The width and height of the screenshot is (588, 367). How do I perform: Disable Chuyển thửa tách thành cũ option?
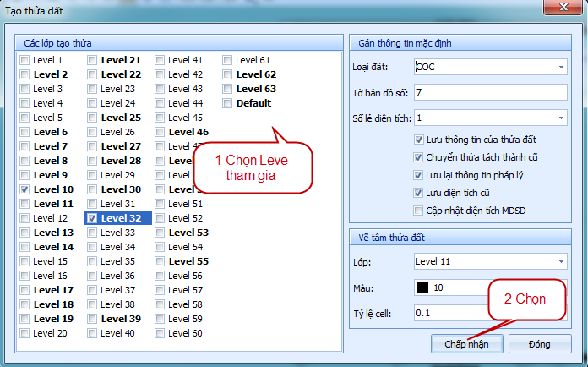pyautogui.click(x=419, y=157)
